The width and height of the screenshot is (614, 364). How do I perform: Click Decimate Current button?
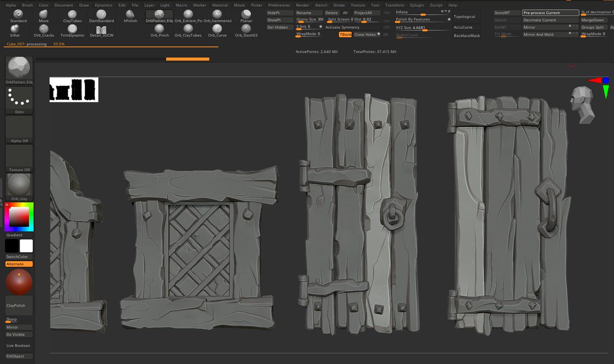coord(550,20)
